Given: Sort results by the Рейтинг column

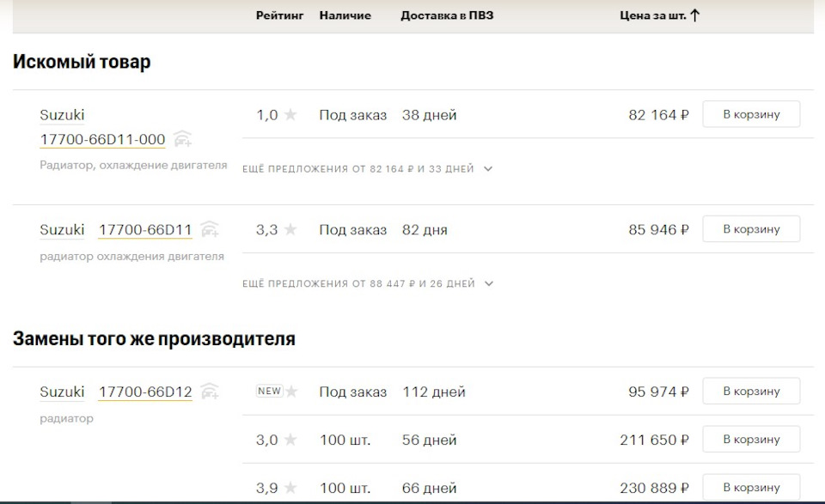Looking at the screenshot, I should (279, 15).
